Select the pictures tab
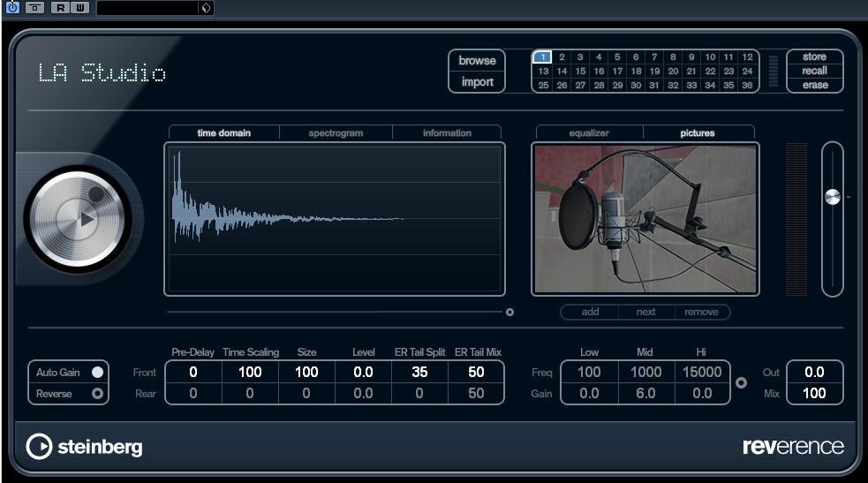Screen dimensions: 868x483 698,132
